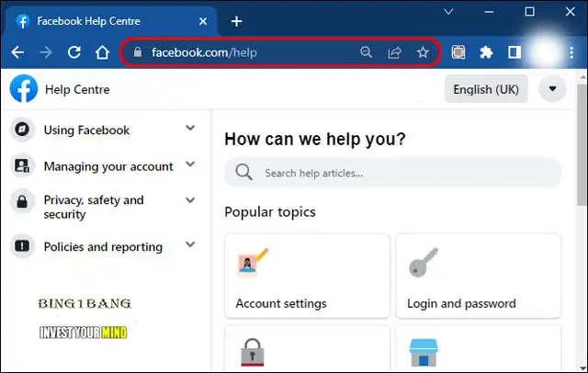Toggle the browser side panel
Screen dimensions: 588x373
(x=514, y=52)
